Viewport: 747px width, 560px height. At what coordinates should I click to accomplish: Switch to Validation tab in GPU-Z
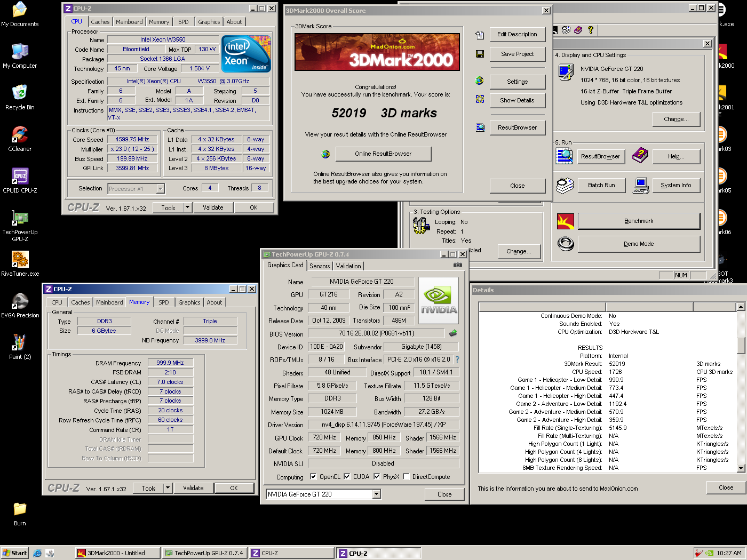(348, 266)
